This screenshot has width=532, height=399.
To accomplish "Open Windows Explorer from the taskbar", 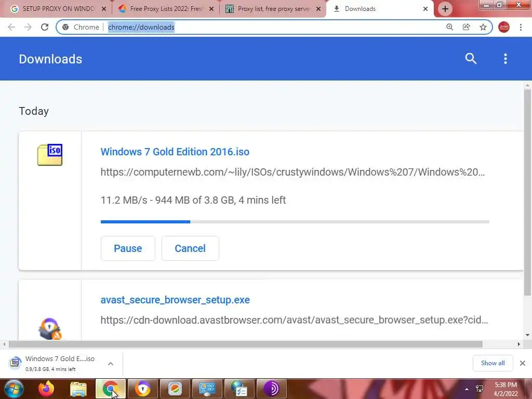I will 78,389.
